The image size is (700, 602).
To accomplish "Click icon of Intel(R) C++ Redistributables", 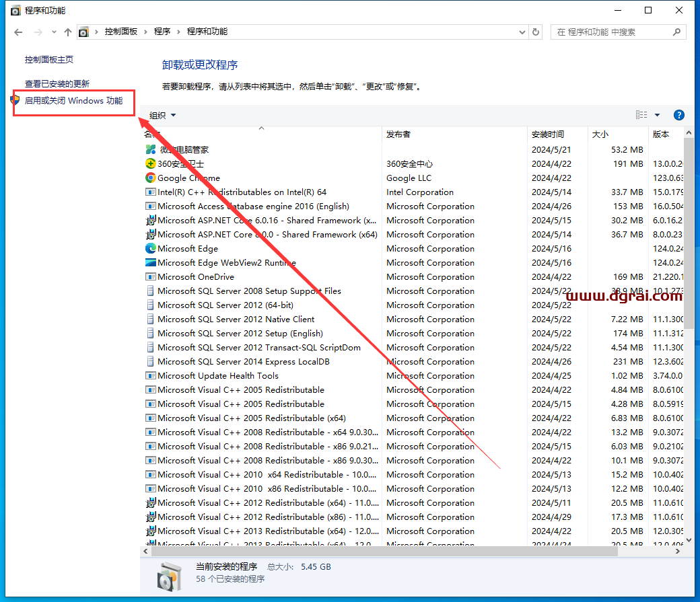I will [x=151, y=192].
